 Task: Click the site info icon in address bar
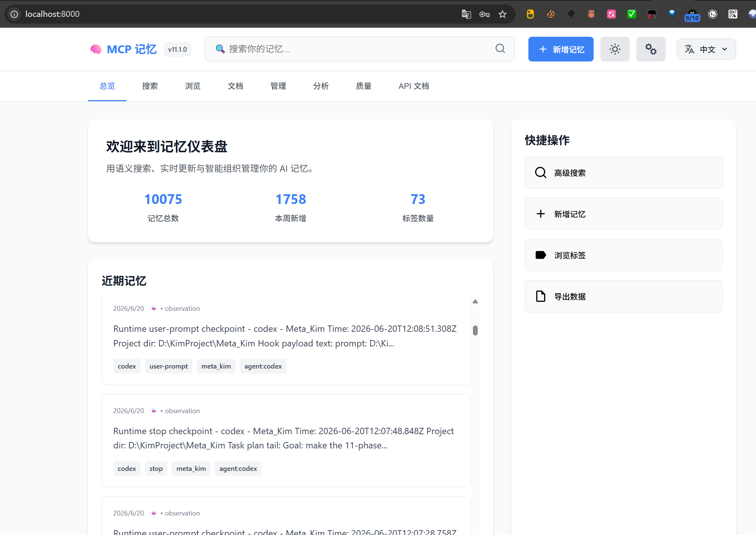click(14, 14)
